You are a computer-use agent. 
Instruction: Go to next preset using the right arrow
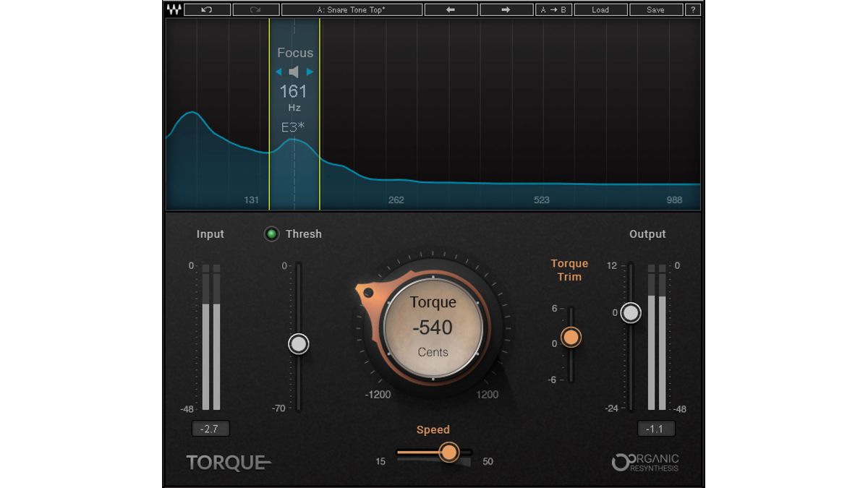(x=506, y=9)
